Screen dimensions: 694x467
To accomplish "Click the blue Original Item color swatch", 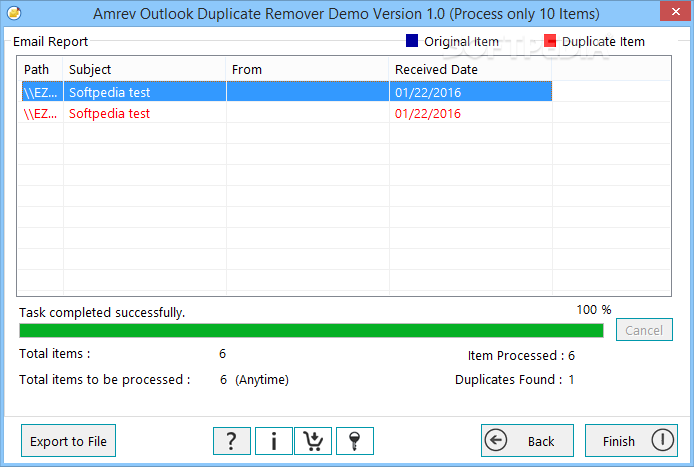I will pos(412,41).
